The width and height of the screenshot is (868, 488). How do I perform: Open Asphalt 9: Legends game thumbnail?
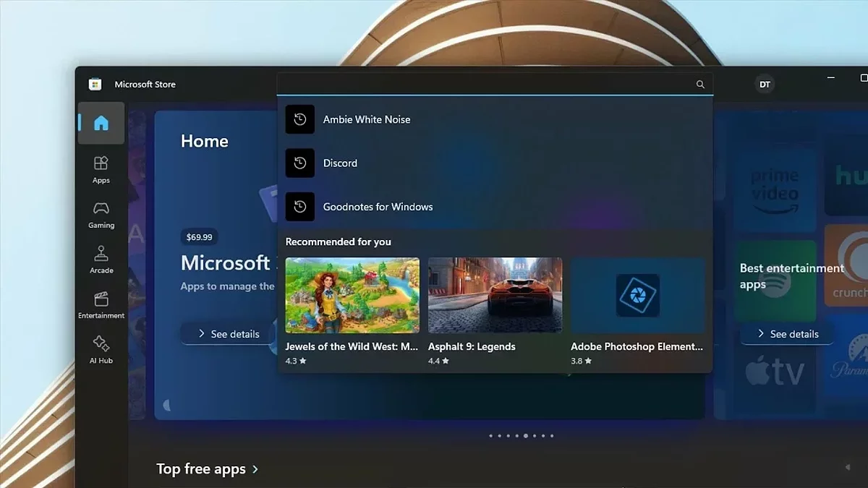(x=495, y=295)
